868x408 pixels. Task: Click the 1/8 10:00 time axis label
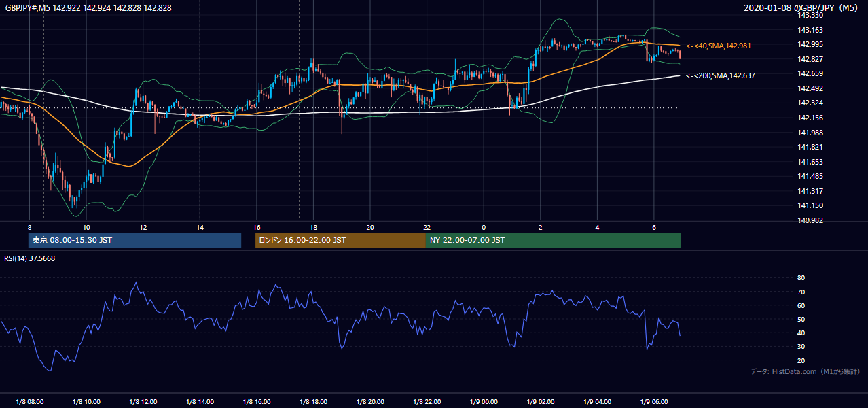point(86,402)
